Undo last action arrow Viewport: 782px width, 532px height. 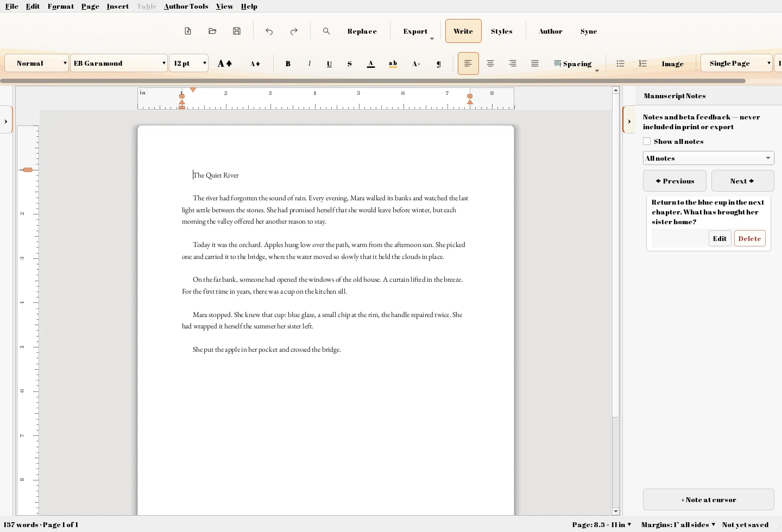point(269,31)
